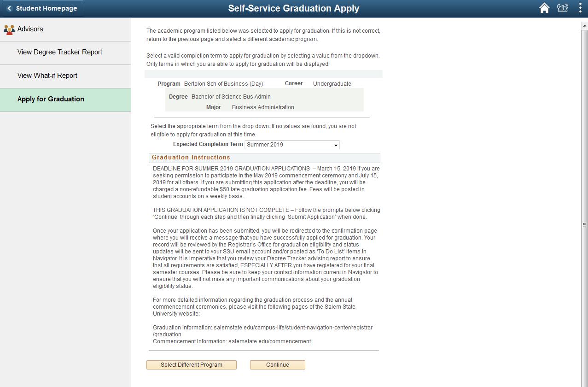Open View Degree Tracker Report
The height and width of the screenshot is (387, 588).
coord(65,53)
